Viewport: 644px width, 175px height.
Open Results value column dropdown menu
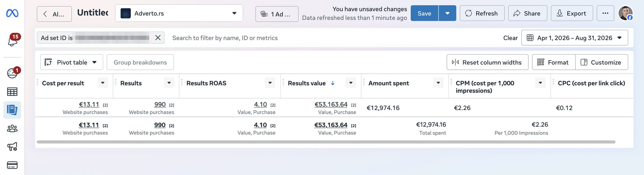351,83
